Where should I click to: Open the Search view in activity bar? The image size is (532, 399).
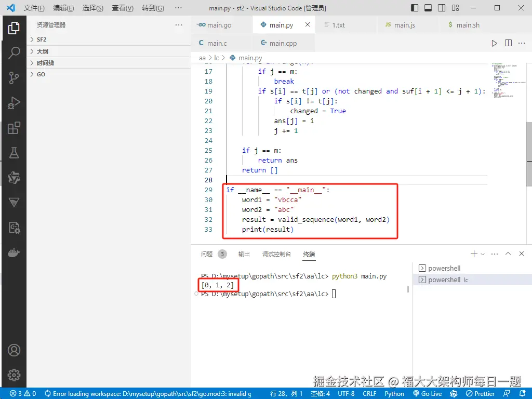click(x=14, y=53)
